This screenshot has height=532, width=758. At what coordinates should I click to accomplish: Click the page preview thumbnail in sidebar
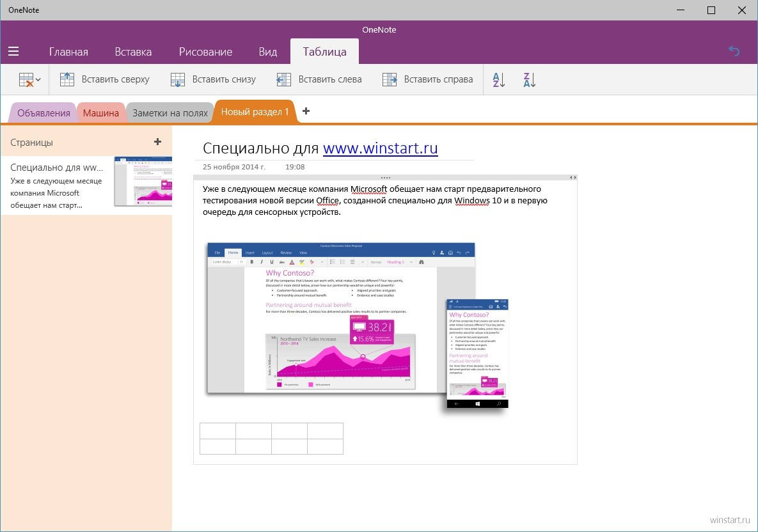coord(143,182)
